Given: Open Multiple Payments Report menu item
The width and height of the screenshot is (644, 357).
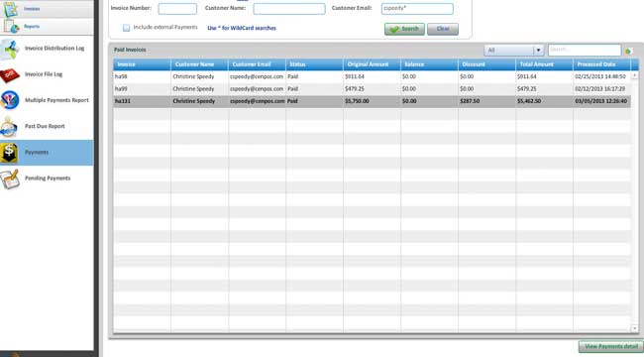Looking at the screenshot, I should click(x=56, y=100).
